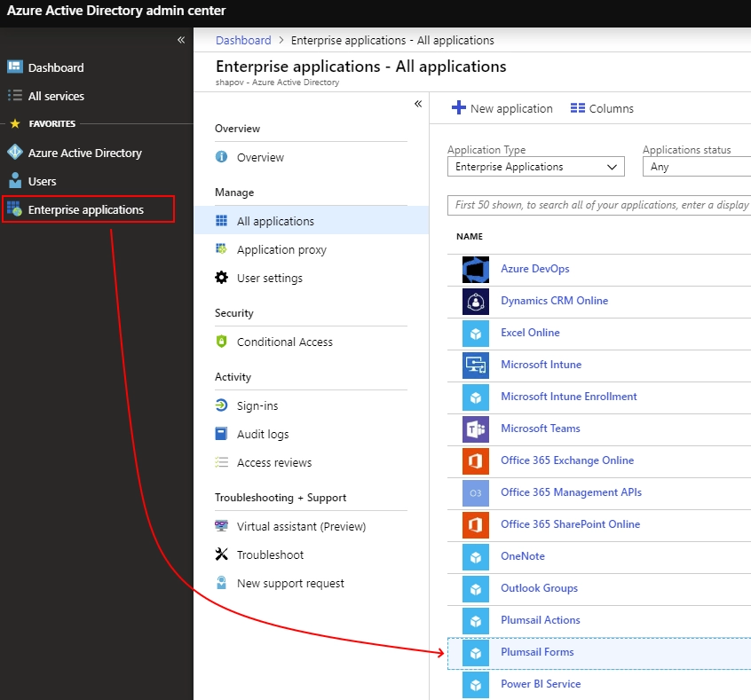Click the Users person icon
751x700 pixels.
15,180
